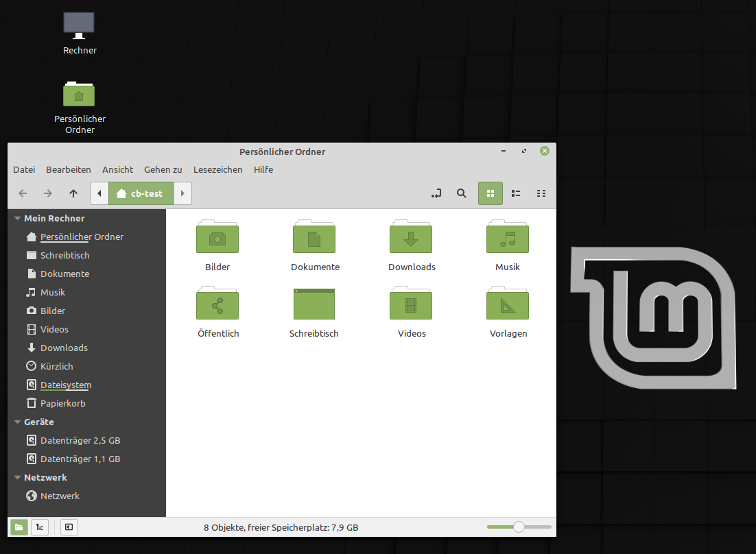Go up to the parent folder

73,193
